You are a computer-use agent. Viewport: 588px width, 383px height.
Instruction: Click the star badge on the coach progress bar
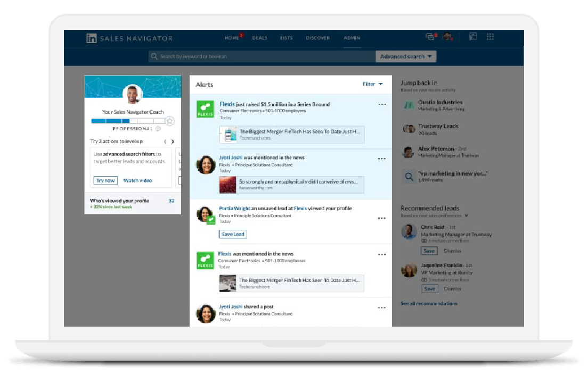pos(169,121)
